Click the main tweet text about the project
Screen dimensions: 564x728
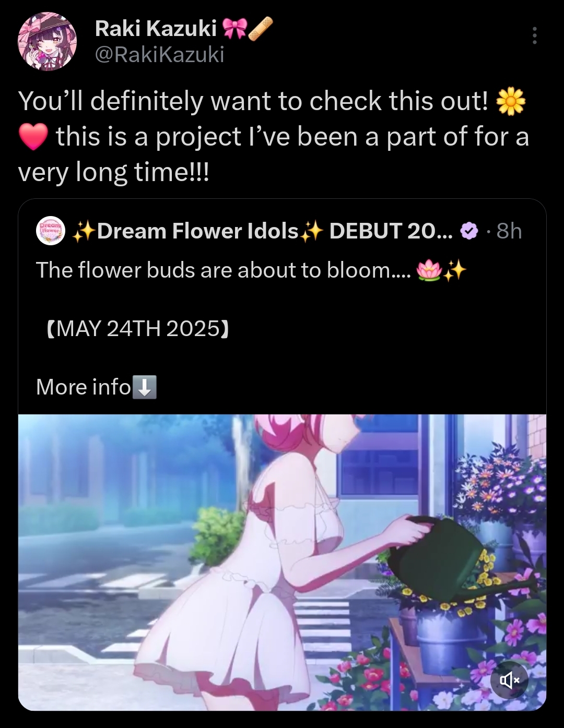(273, 137)
